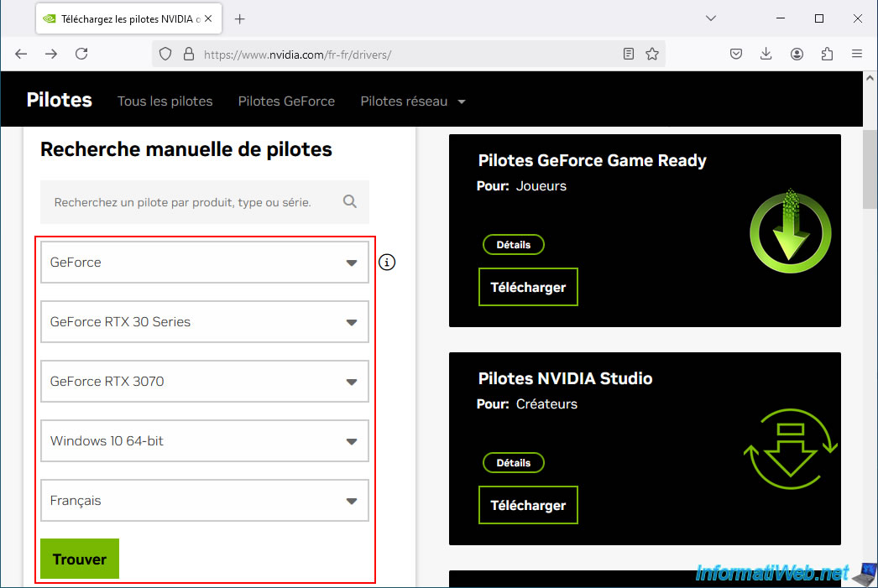Click Télécharger for GeForce Game Ready
Screen dimensions: 878x588
528,287
